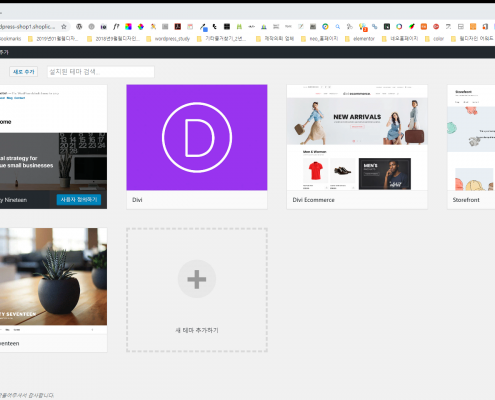Click the blue 사용자 정의하기 customize button
This screenshot has width=495, height=400.
click(x=79, y=200)
